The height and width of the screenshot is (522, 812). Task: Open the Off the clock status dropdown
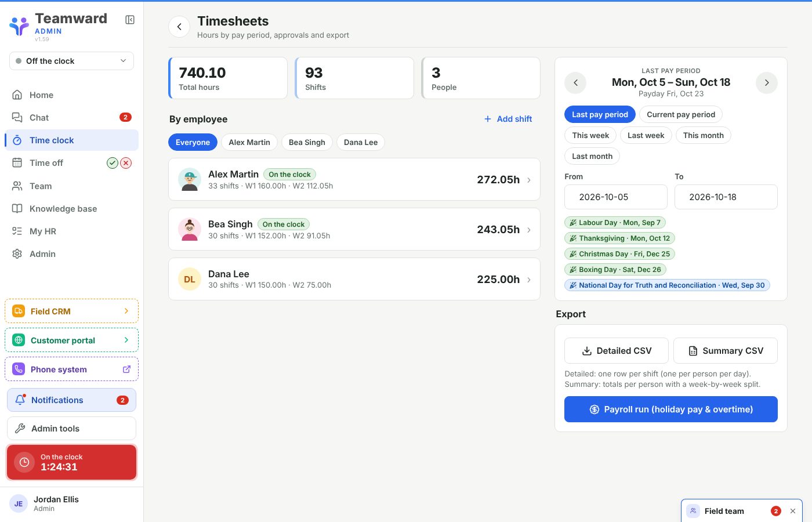click(x=71, y=61)
